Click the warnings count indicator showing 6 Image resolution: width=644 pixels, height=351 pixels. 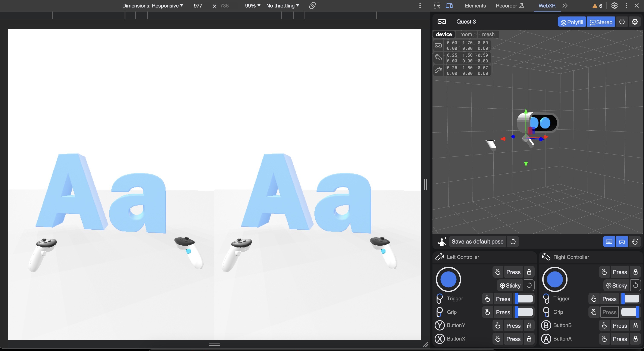point(597,6)
